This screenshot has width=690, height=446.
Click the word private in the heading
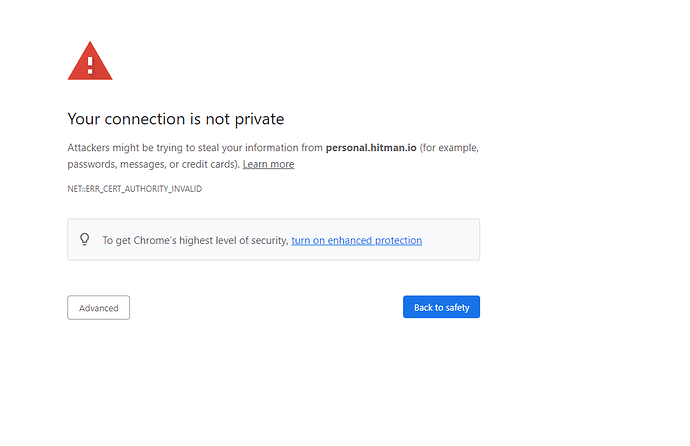[259, 119]
